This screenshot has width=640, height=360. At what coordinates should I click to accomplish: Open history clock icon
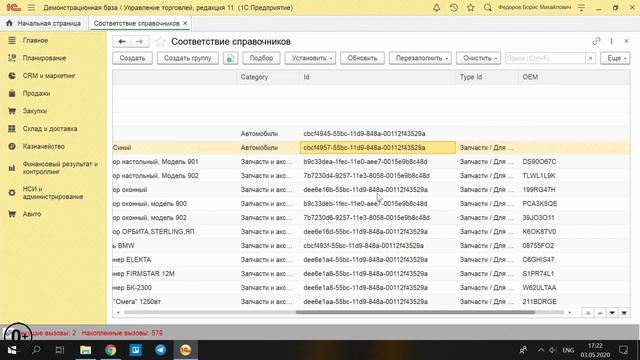pos(453,7)
